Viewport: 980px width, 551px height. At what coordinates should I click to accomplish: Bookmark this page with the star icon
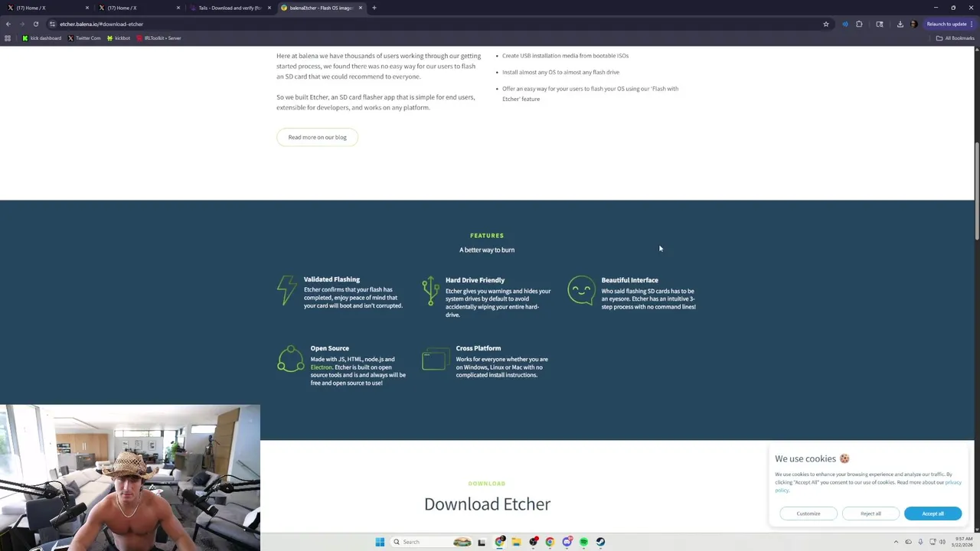coord(826,24)
